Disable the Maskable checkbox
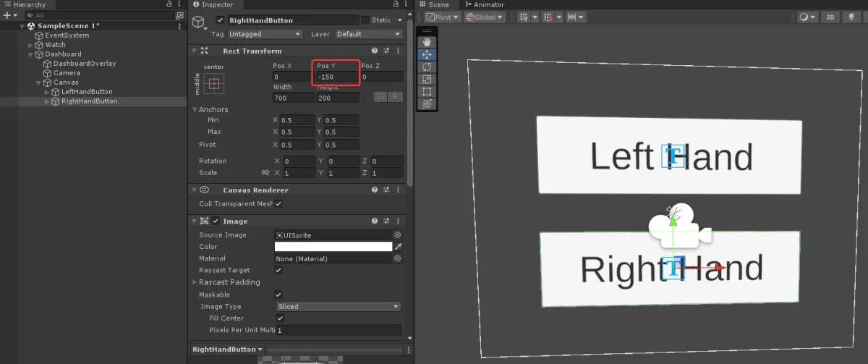Viewport: 868px width, 364px height. coord(278,295)
